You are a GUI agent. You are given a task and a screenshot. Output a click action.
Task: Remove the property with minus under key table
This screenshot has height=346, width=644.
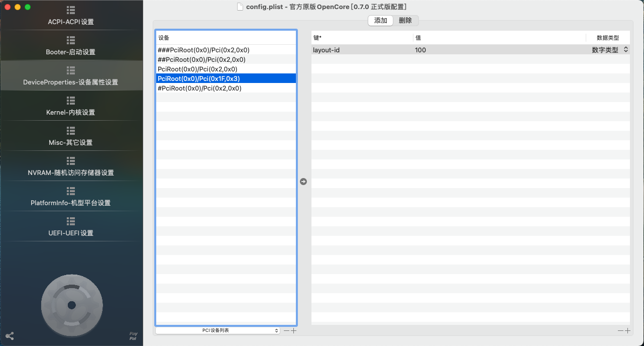620,330
